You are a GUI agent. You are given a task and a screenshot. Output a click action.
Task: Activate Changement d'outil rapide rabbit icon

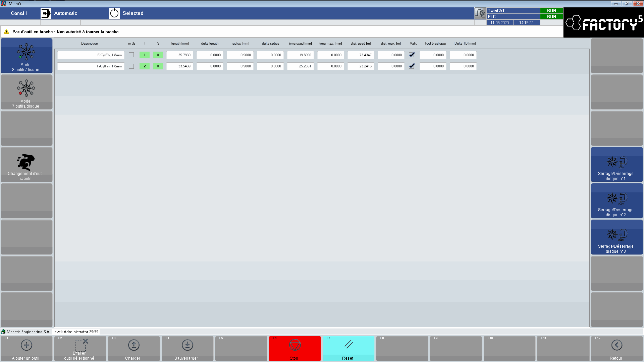(x=26, y=162)
